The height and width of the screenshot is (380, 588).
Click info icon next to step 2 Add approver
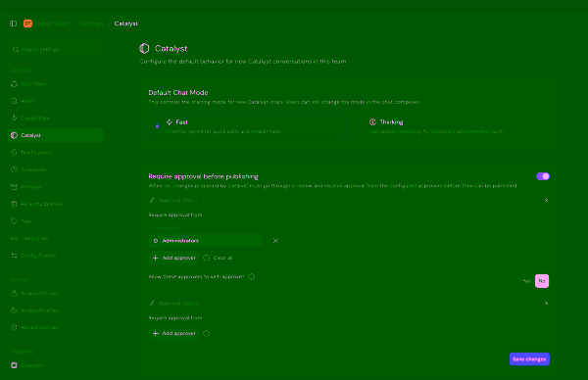[206, 333]
